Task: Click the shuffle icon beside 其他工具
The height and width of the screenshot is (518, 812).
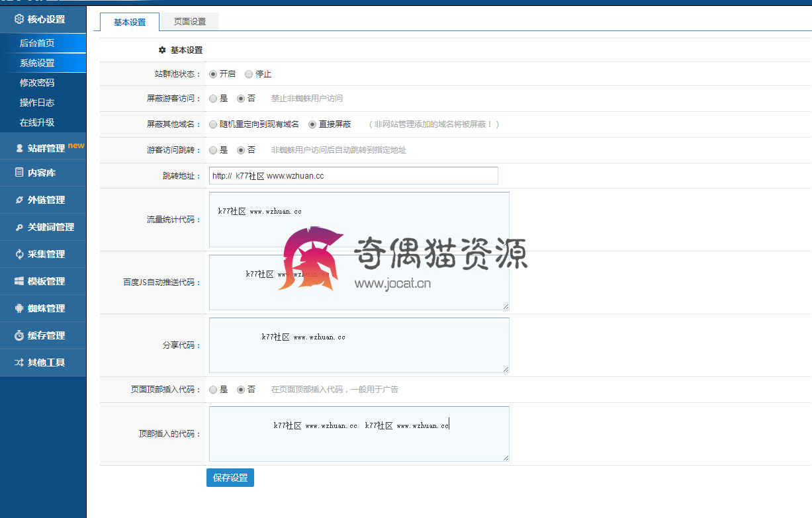Action: pyautogui.click(x=19, y=363)
